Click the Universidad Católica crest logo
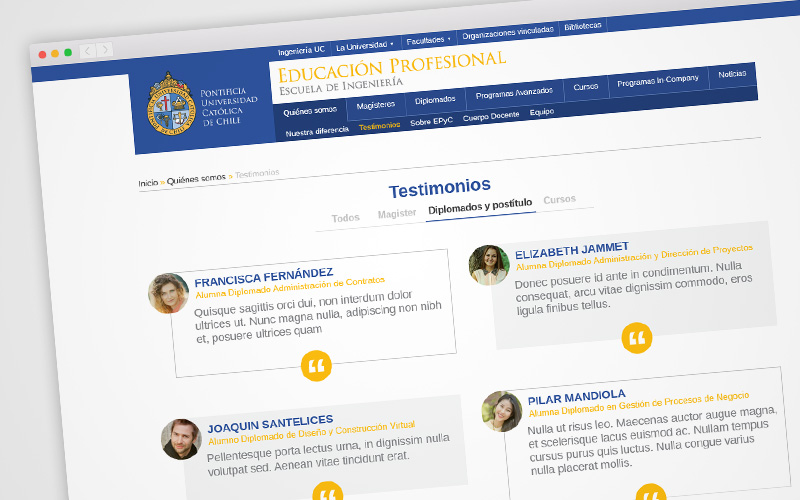800x500 pixels. pos(171,104)
